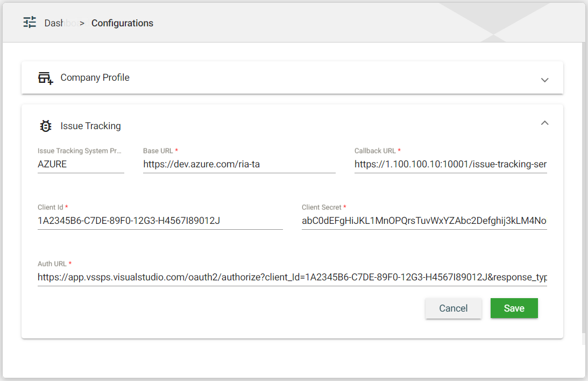Collapse the Issue Tracking section chevron

click(x=544, y=123)
